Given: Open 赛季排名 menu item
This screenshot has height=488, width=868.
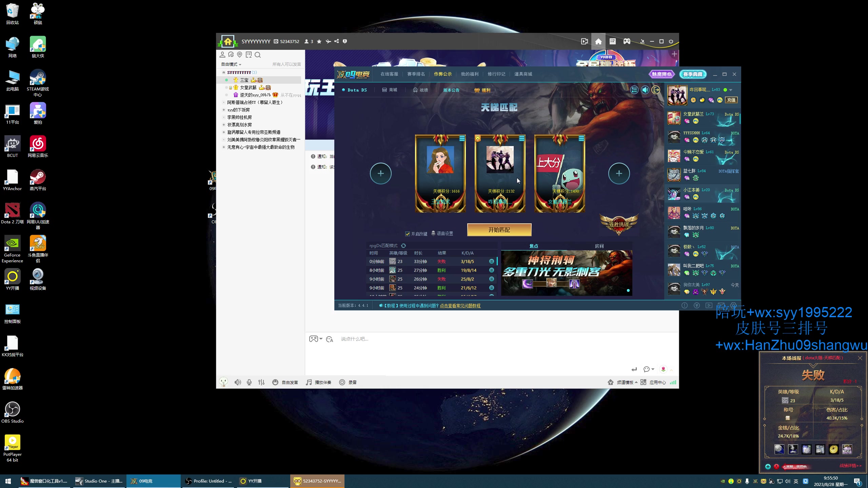Looking at the screenshot, I should pos(416,74).
